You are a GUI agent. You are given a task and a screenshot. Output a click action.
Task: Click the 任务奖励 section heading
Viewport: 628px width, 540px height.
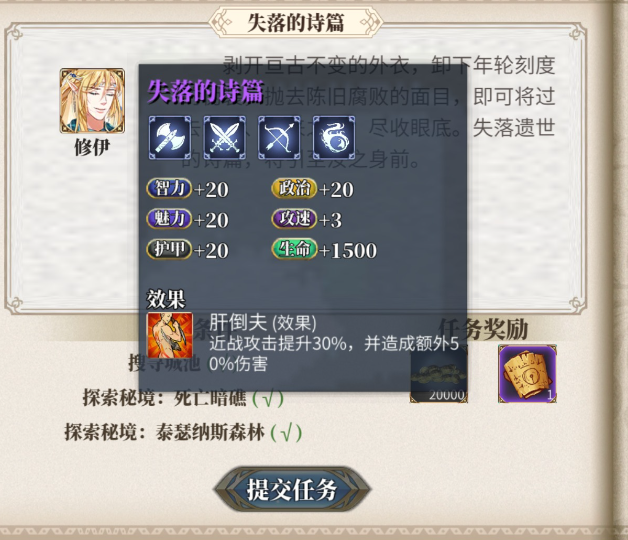click(483, 329)
